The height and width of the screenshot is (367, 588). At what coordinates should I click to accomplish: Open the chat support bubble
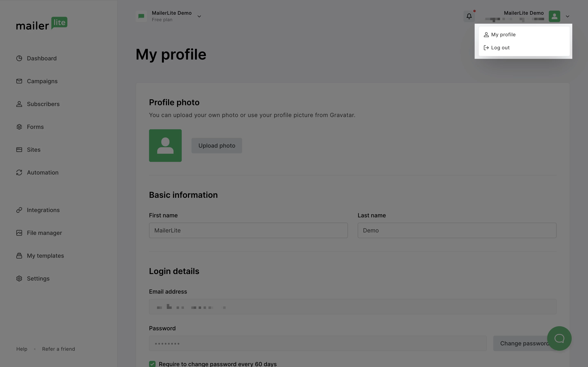pos(559,338)
